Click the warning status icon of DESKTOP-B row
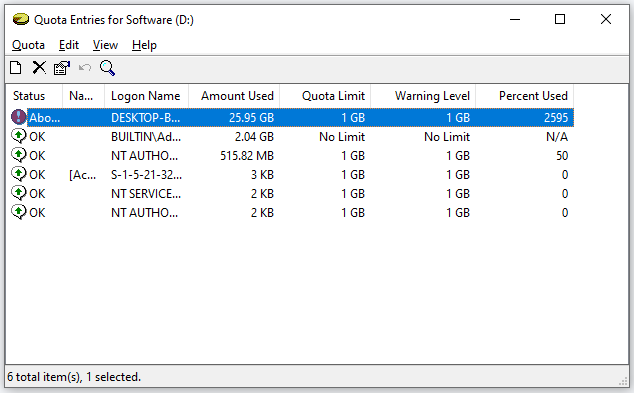Viewport: 634px width, 393px height. click(18, 117)
